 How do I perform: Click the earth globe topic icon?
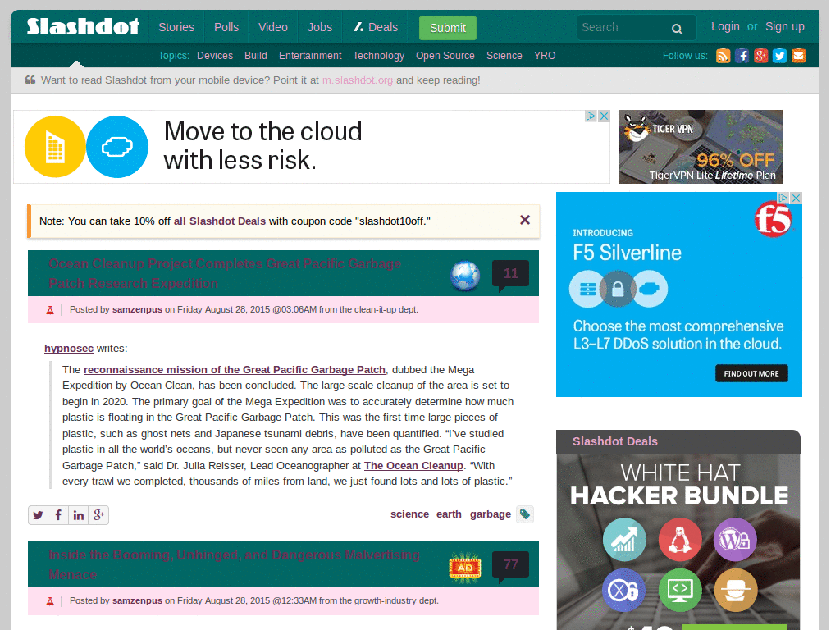(465, 276)
